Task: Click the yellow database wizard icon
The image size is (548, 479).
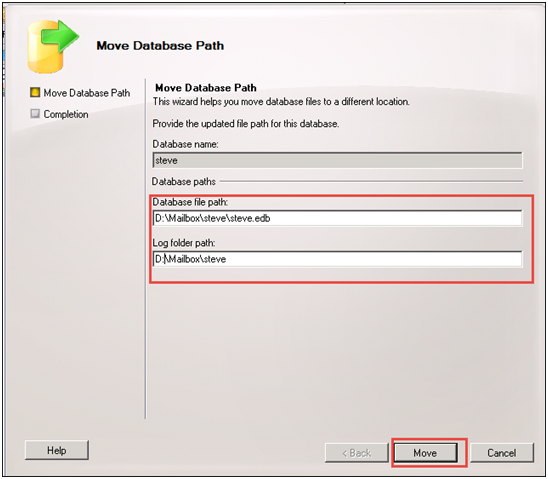Action: [53, 46]
